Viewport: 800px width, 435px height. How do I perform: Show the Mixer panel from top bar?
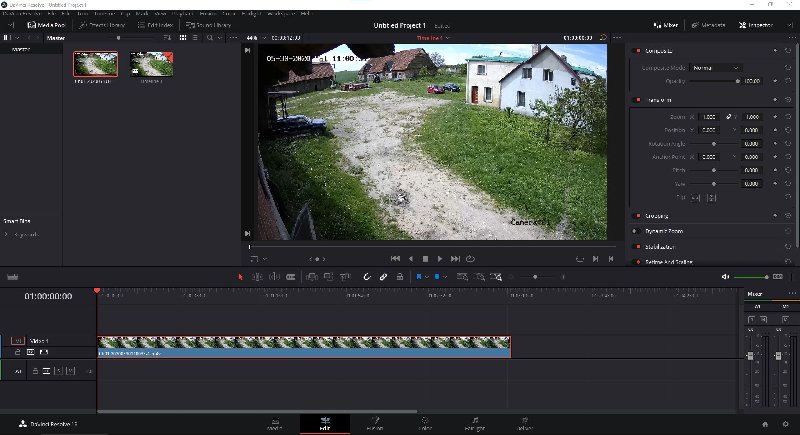coord(666,25)
